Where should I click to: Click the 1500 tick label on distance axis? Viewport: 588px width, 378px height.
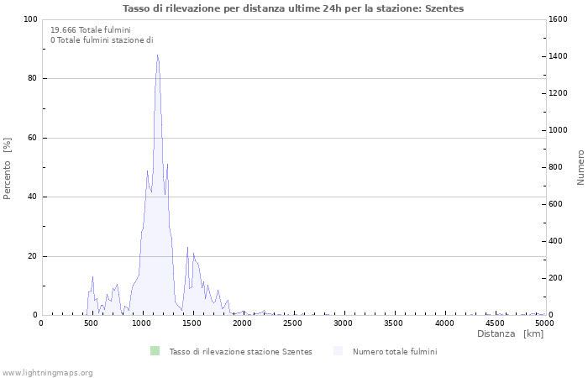point(192,323)
